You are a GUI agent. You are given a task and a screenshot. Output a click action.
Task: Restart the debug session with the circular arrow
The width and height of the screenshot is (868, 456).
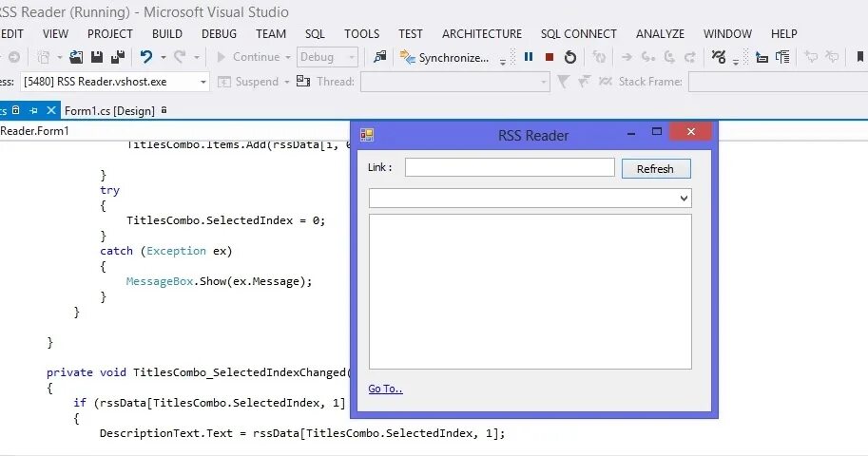[570, 57]
